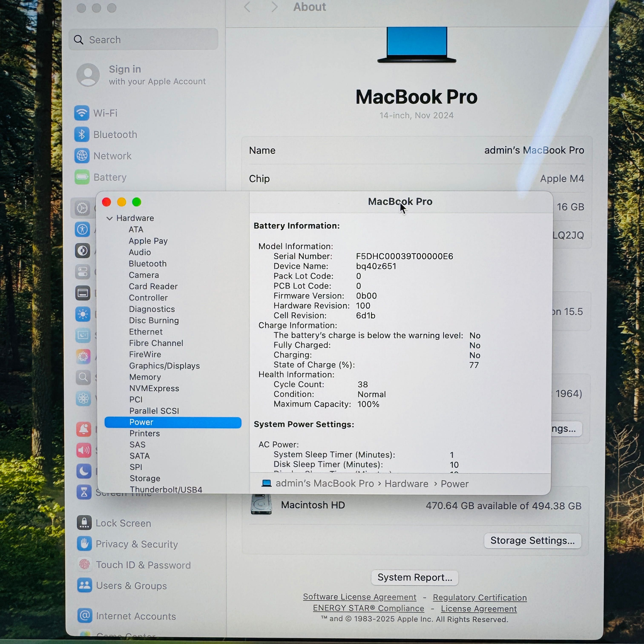Viewport: 644px width, 644px height.
Task: Select NVMExpress in hardware list
Action: tap(154, 388)
